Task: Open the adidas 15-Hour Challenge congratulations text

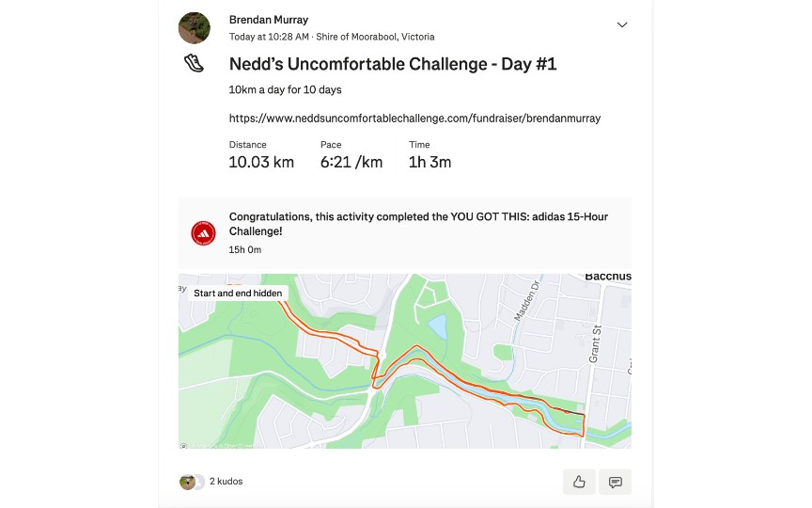Action: coord(418,223)
